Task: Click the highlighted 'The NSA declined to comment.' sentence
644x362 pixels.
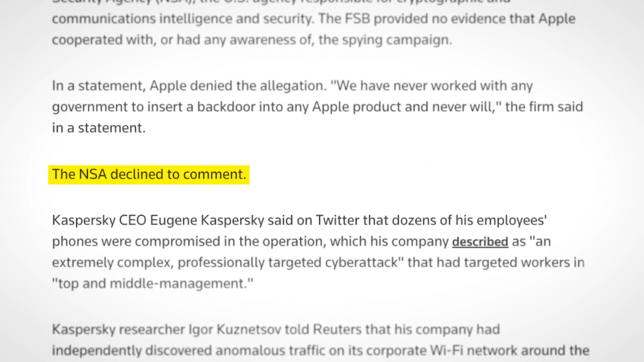Action: pos(149,174)
